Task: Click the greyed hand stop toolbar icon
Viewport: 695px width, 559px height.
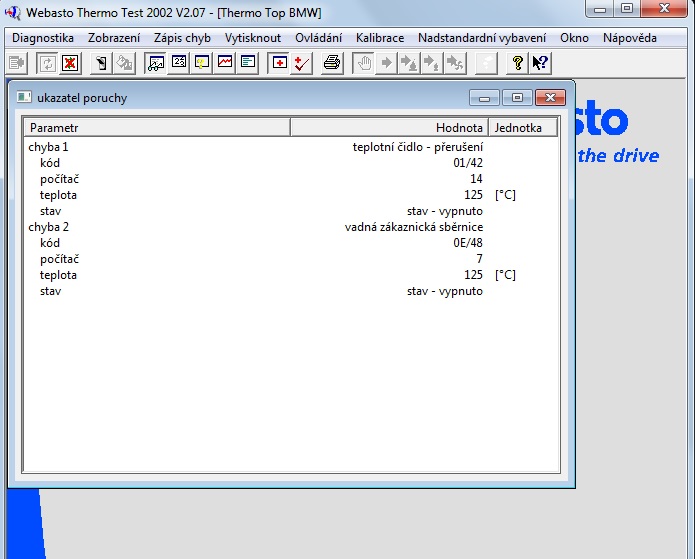Action: click(364, 63)
